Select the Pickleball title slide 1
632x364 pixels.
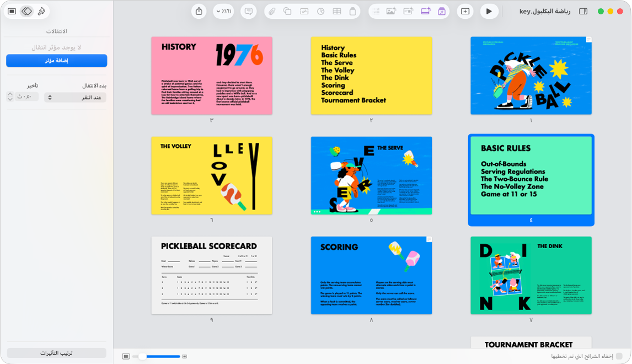click(531, 76)
